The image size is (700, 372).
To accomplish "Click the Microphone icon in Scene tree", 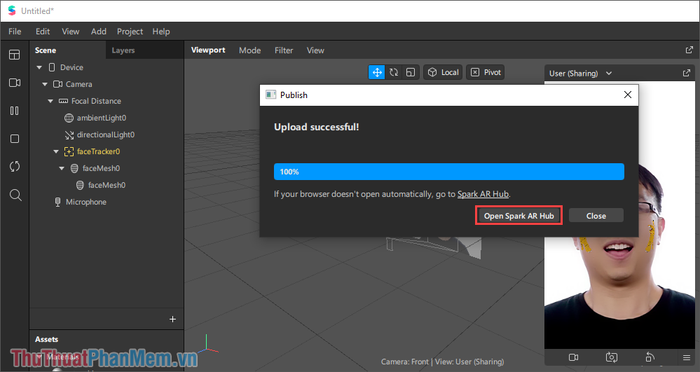I will [x=58, y=202].
